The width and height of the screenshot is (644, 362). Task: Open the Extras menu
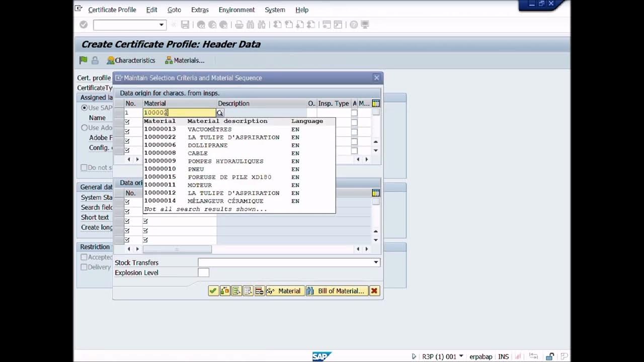pyautogui.click(x=200, y=10)
